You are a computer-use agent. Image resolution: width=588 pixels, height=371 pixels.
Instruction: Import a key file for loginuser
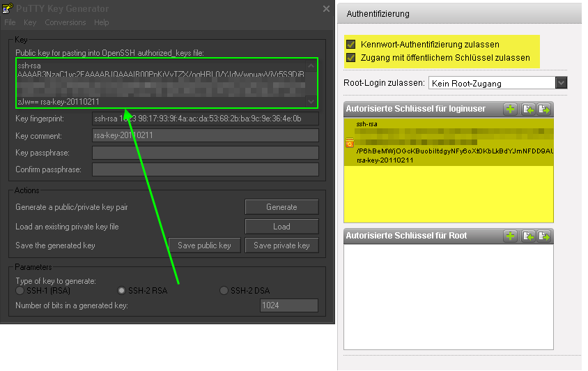pyautogui.click(x=528, y=109)
